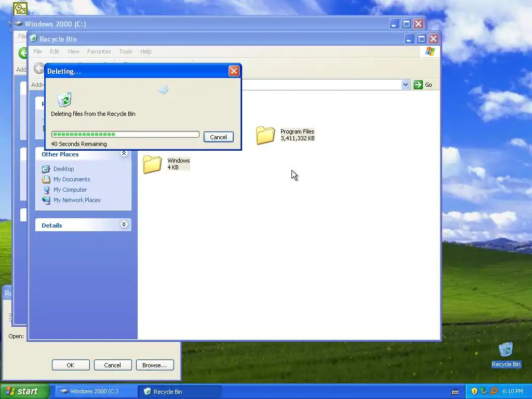Click the Other Places panel header

[x=83, y=154]
